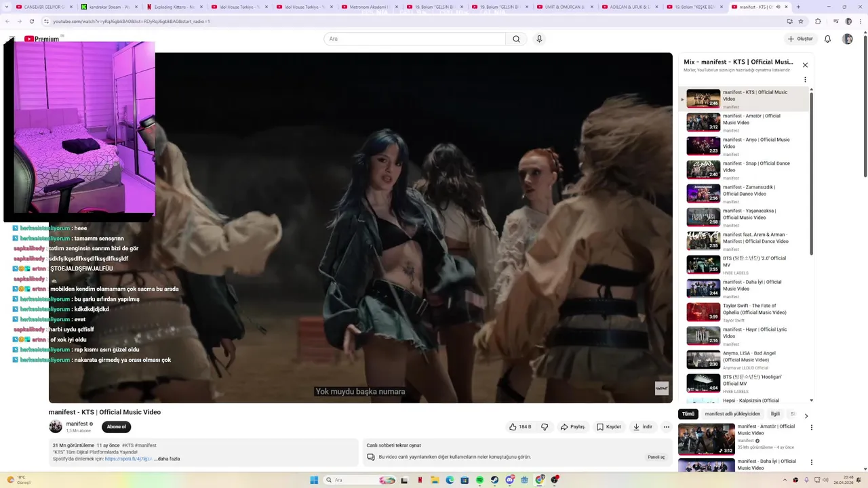Close the Mix playlist panel
This screenshot has height=488, width=868.
(805, 65)
